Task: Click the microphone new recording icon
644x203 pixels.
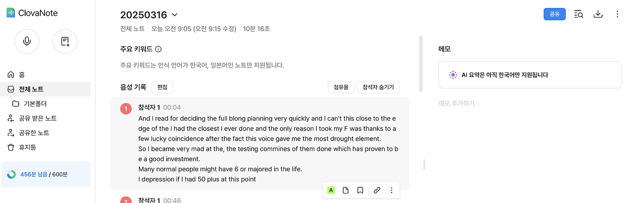Action: [x=27, y=42]
